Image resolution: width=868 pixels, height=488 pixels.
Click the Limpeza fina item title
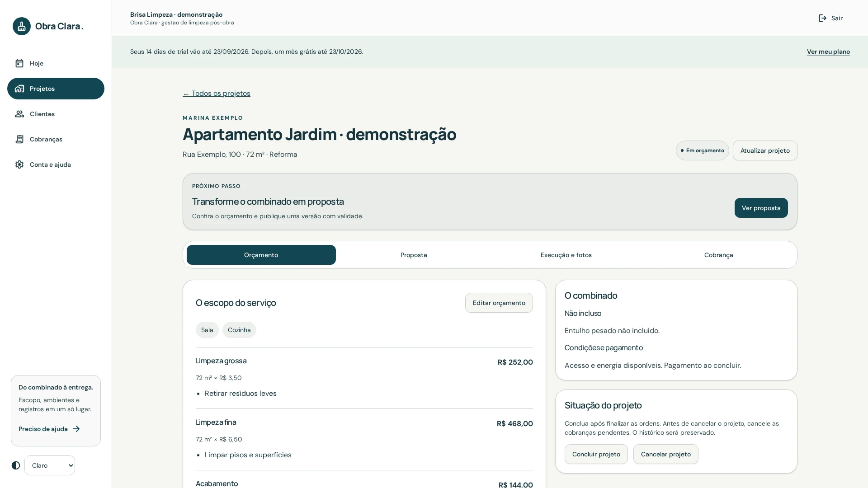point(216,422)
